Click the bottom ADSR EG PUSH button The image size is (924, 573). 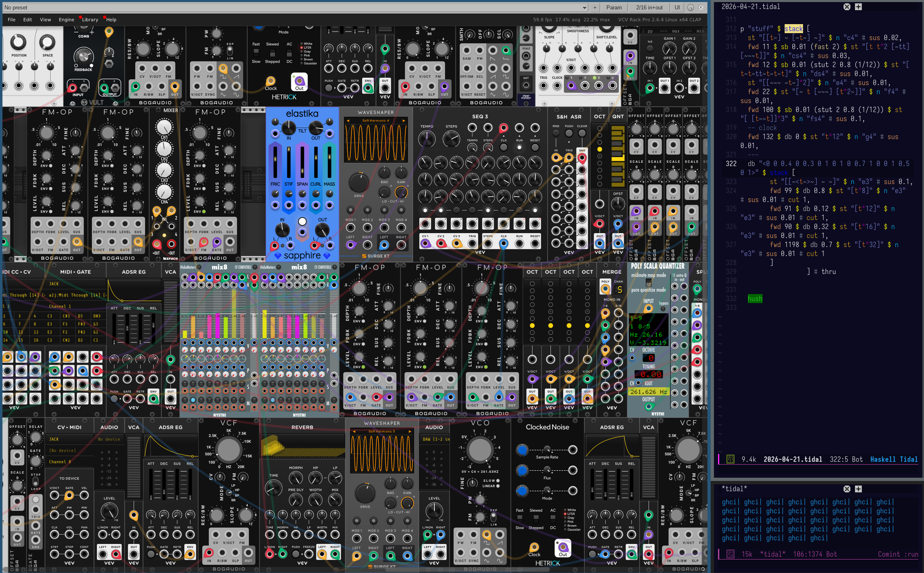pyautogui.click(x=151, y=554)
